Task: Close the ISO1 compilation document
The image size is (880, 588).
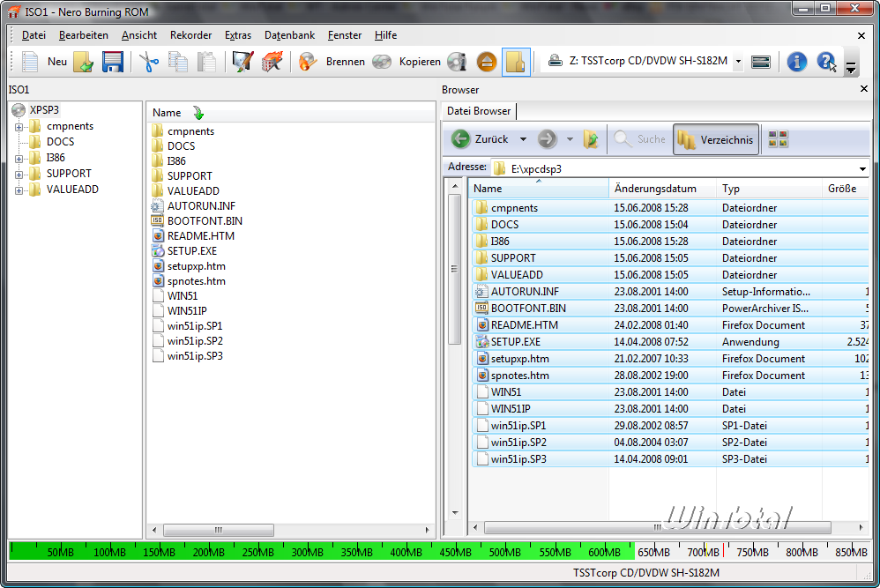Action: click(861, 36)
